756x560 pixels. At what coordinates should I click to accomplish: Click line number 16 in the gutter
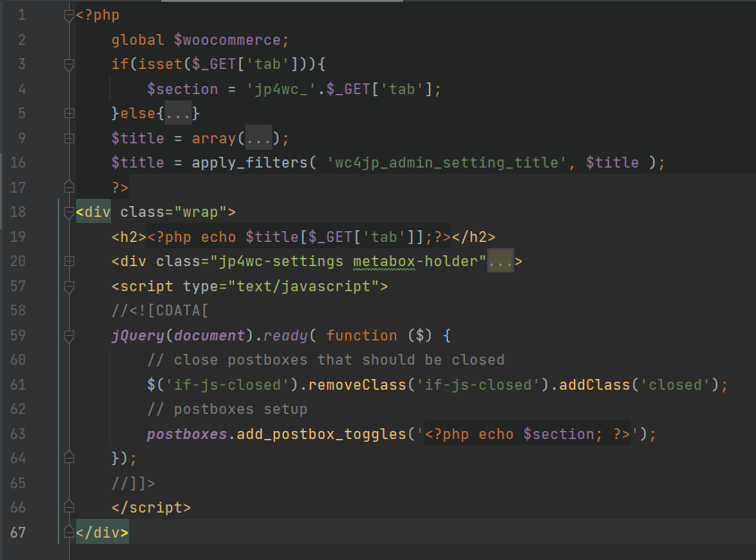[17, 162]
